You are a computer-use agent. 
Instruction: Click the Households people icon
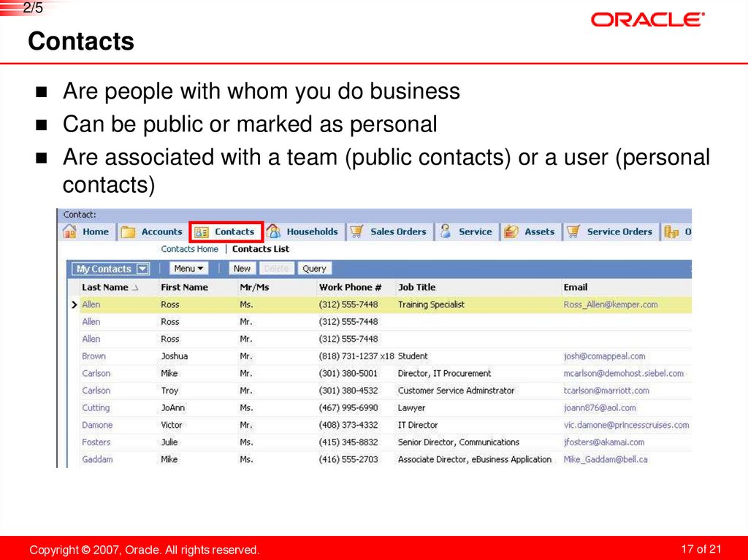pyautogui.click(x=273, y=231)
